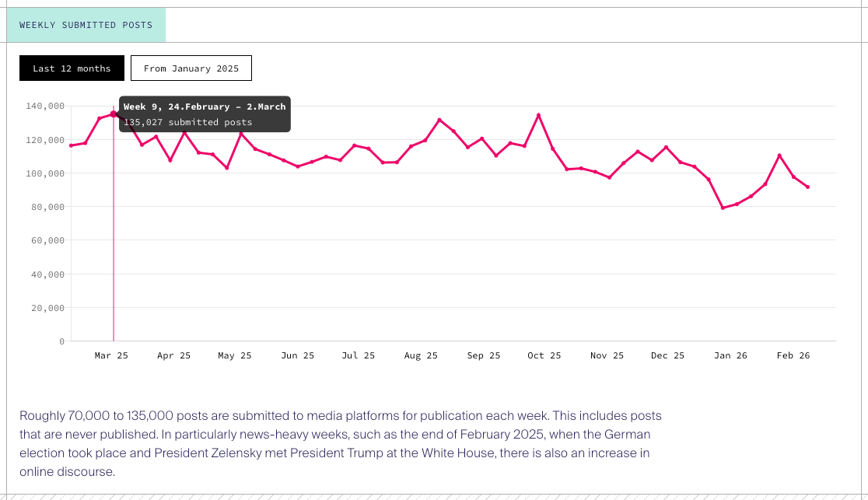This screenshot has width=868, height=500.
Task: Select the last data point on the line
Action: [x=808, y=187]
